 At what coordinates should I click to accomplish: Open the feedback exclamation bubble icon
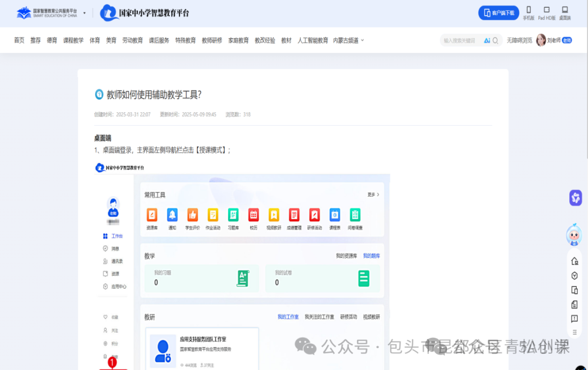coord(574,319)
